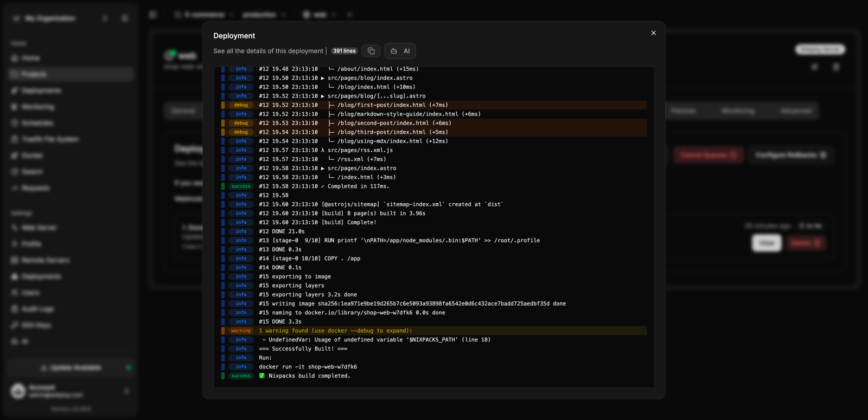The height and width of the screenshot is (420, 868).
Task: Click the "/rss.xml (+7ms)" log line
Action: pos(434,159)
